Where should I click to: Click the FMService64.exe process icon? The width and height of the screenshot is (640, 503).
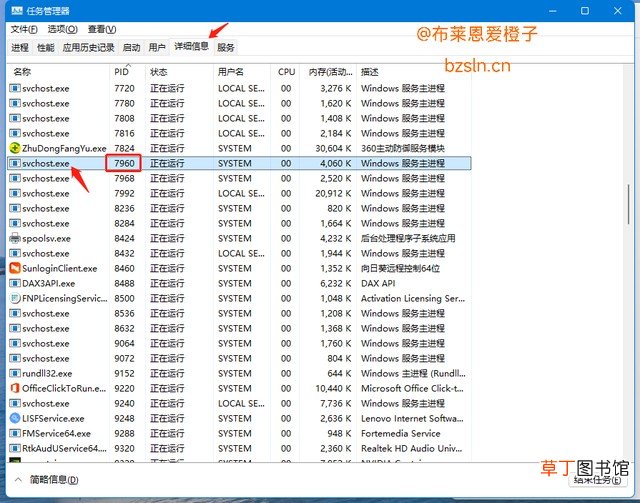15,433
